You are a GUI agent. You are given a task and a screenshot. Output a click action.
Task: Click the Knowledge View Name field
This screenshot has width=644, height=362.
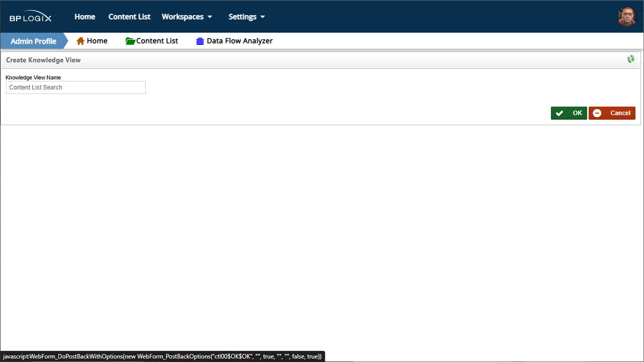[x=76, y=87]
